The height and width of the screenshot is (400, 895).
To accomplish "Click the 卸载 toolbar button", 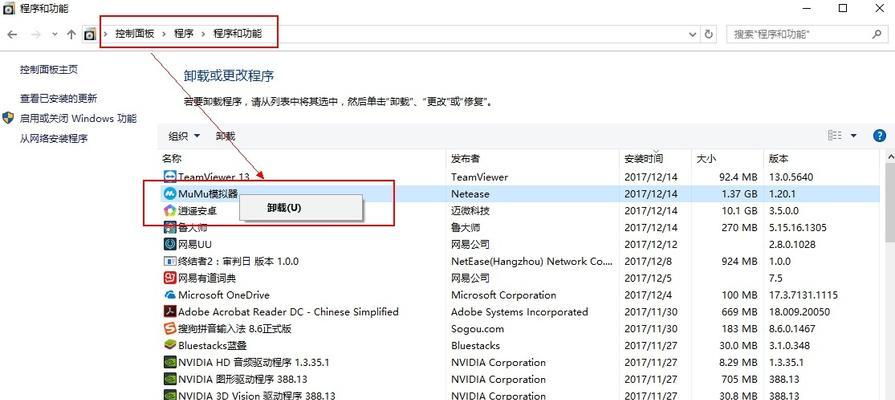I will coord(225,136).
